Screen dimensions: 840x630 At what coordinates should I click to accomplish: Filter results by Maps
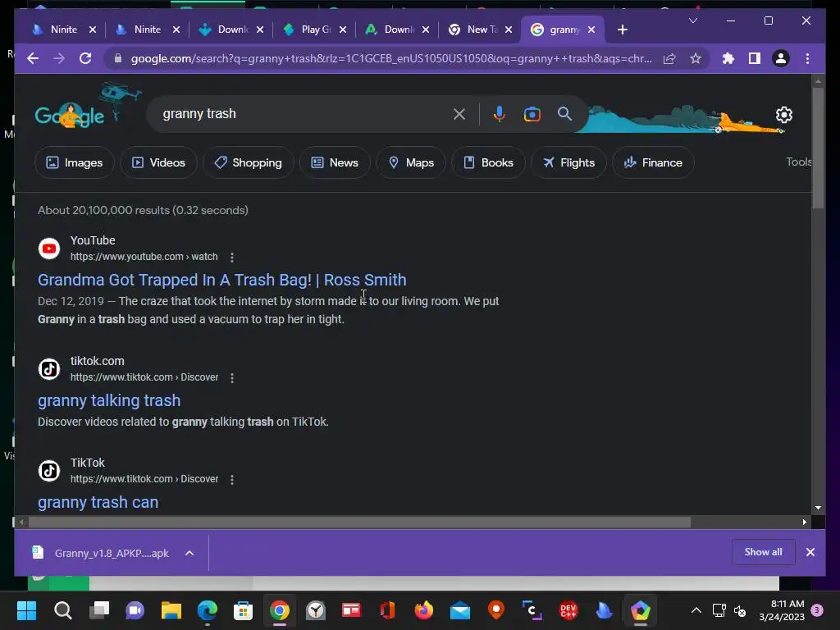tap(411, 162)
